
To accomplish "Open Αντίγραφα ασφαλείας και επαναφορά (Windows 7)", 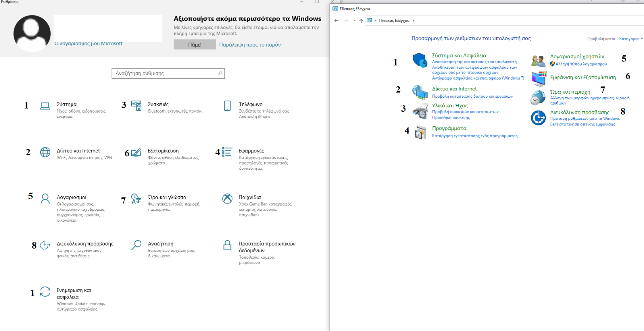I will click(478, 78).
